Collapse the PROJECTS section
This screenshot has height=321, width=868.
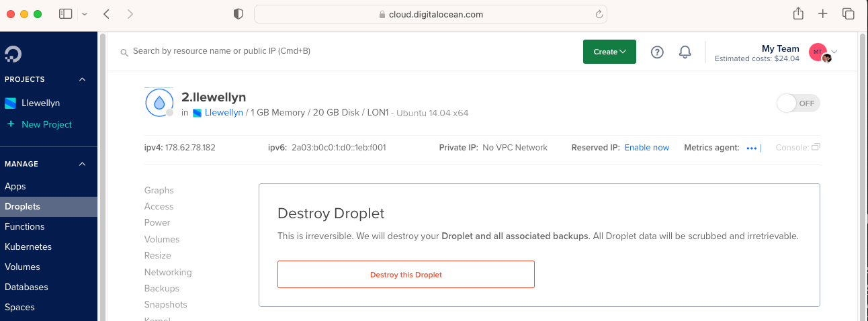tap(83, 79)
